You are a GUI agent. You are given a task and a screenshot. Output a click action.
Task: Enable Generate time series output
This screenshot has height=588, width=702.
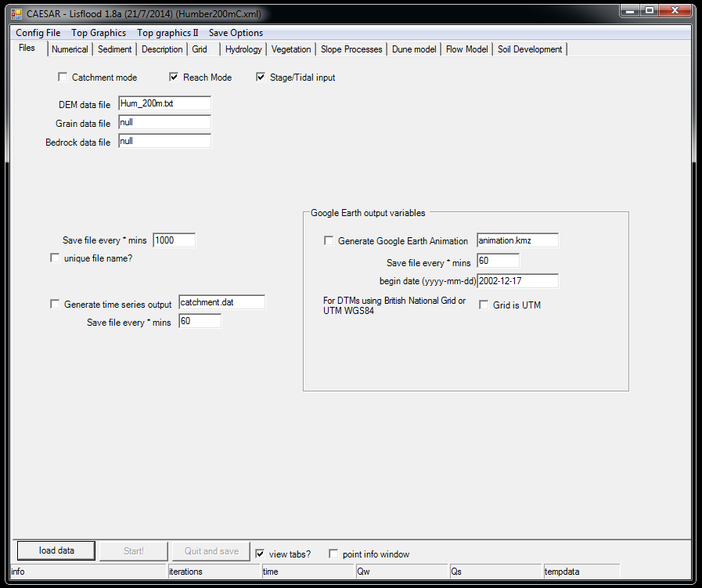[54, 305]
